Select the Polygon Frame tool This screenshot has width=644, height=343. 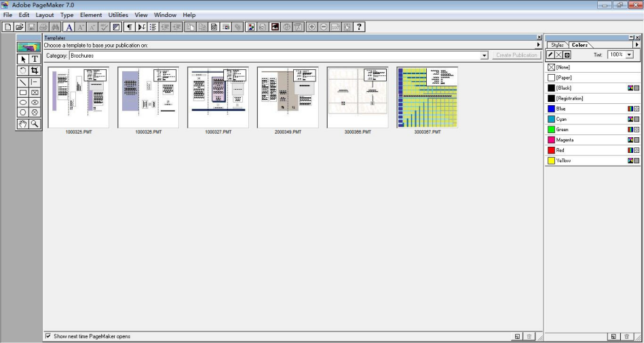point(35,112)
